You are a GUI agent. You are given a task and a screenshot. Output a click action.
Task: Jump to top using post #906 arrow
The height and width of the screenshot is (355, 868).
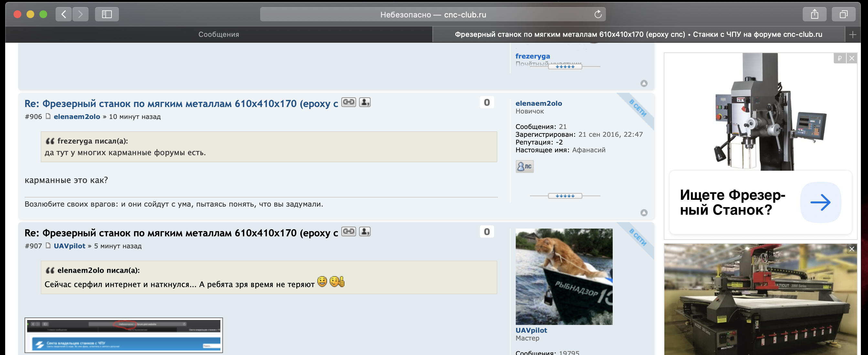[x=644, y=213]
